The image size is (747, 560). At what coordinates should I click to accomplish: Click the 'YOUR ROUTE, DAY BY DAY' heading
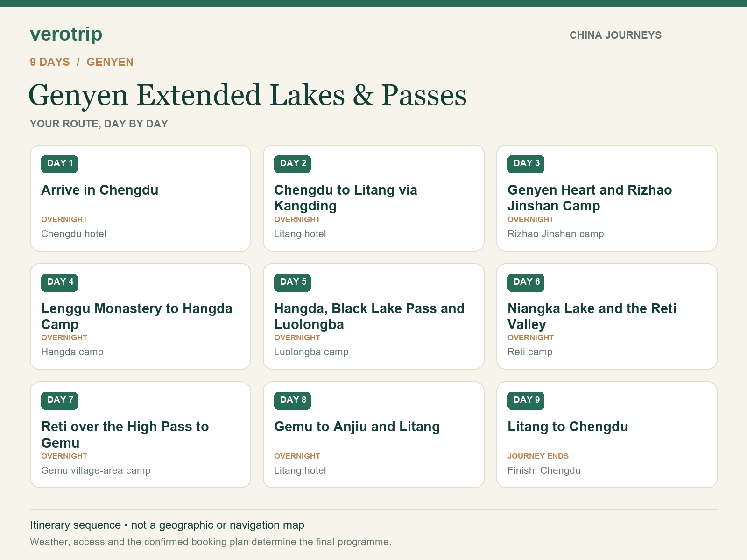coord(99,124)
